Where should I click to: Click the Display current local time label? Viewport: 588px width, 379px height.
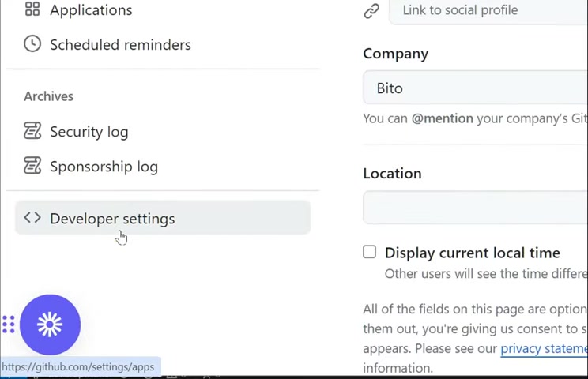473,253
